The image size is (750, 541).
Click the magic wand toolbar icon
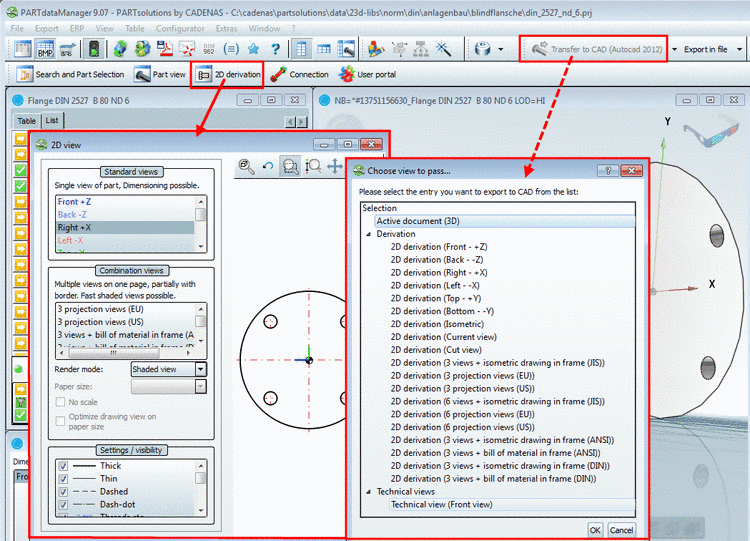[443, 49]
